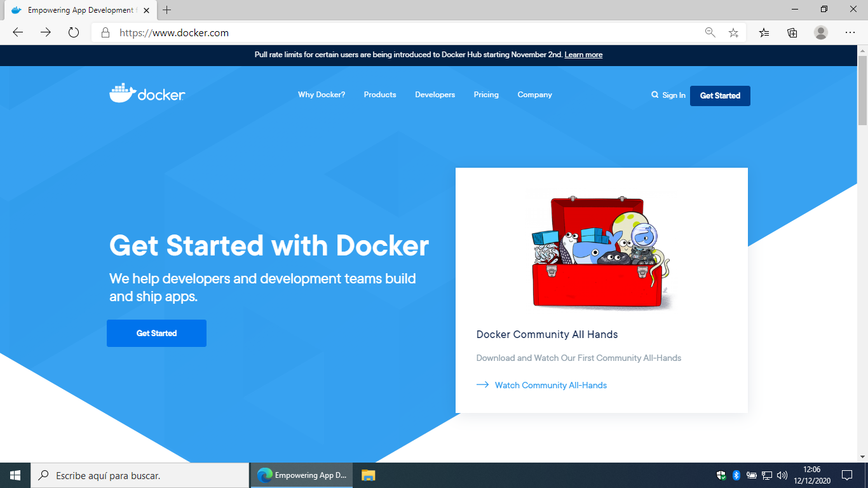Viewport: 868px width, 488px height.
Task: Click the browser back arrow
Action: pos(18,32)
